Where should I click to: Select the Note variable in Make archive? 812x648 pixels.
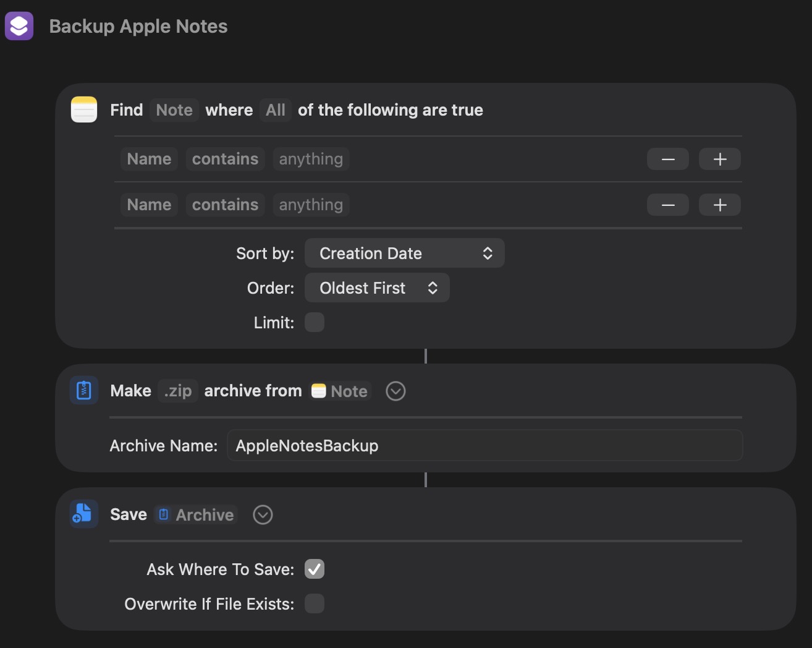[x=339, y=391]
